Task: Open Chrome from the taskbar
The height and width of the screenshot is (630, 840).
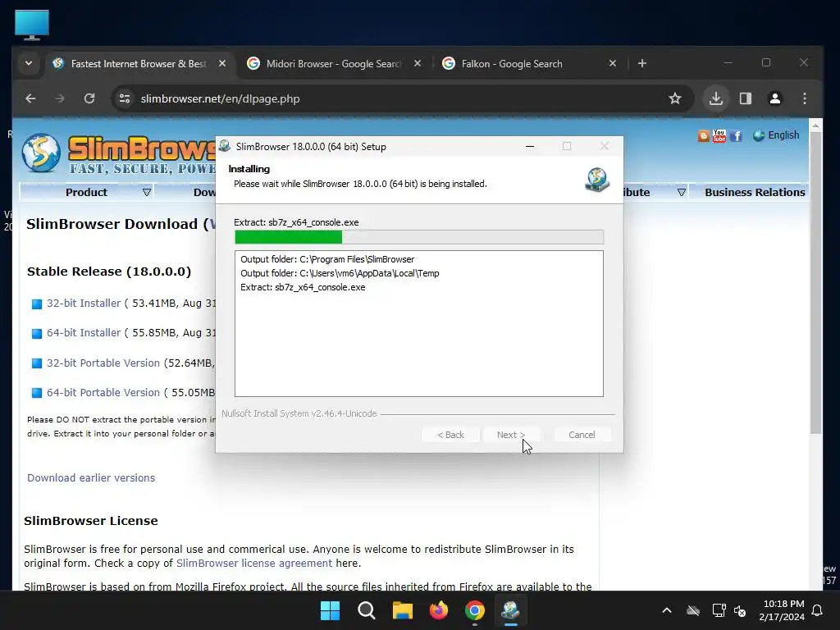Action: click(475, 610)
